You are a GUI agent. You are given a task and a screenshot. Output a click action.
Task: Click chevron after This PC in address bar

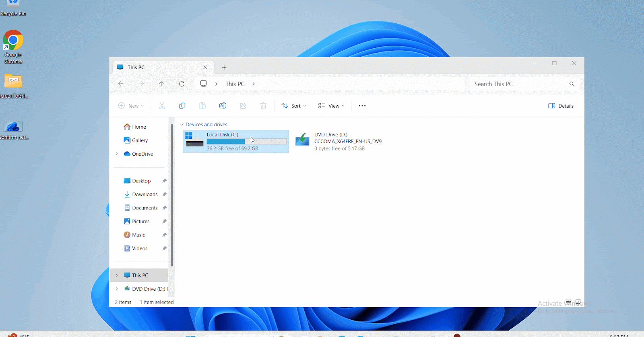(x=254, y=84)
